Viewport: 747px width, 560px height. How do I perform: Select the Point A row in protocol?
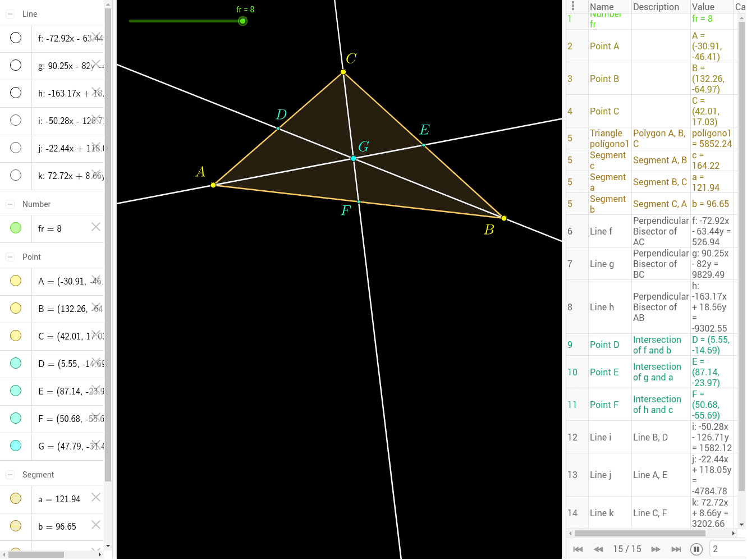tap(650, 46)
